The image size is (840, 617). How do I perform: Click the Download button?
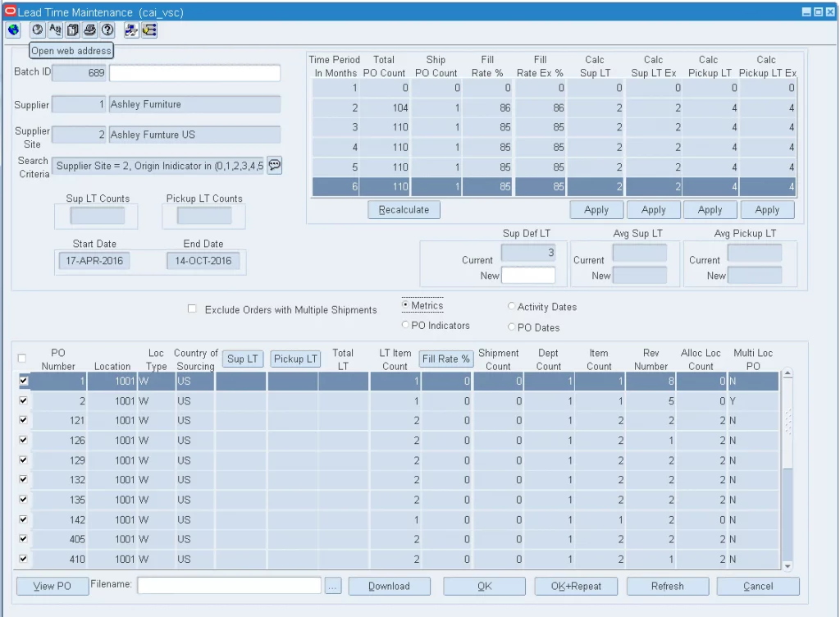(x=389, y=587)
